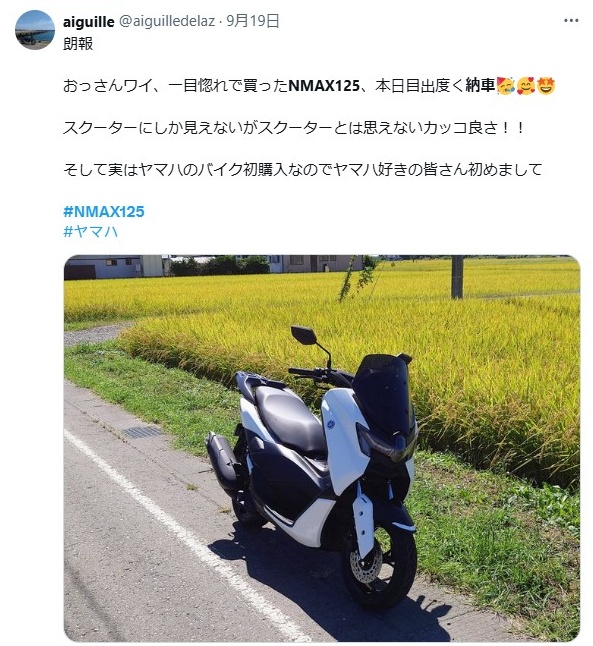Click the 9月19日 post date

click(253, 21)
